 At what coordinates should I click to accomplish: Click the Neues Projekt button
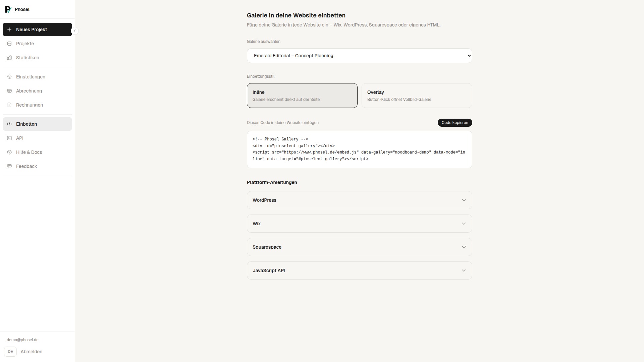tap(37, 29)
